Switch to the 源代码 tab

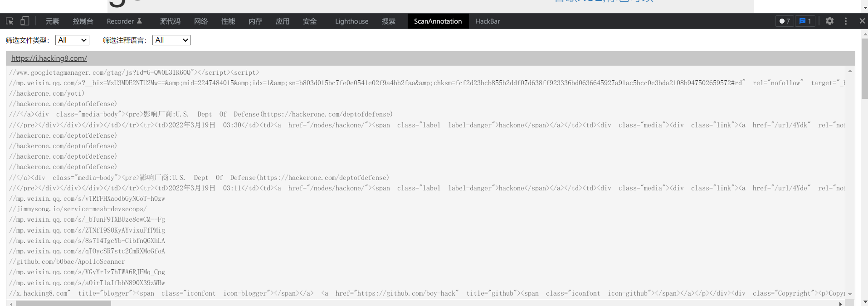(170, 21)
